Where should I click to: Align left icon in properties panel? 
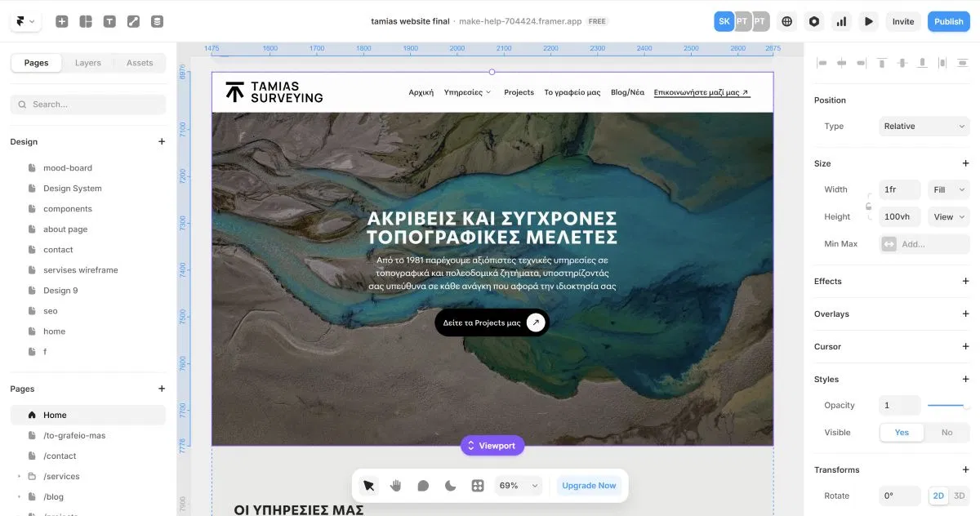(822, 63)
